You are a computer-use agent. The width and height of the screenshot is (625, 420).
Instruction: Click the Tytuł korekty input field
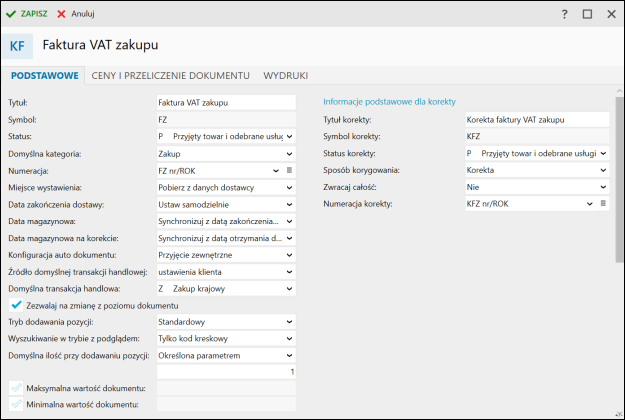[x=537, y=119]
